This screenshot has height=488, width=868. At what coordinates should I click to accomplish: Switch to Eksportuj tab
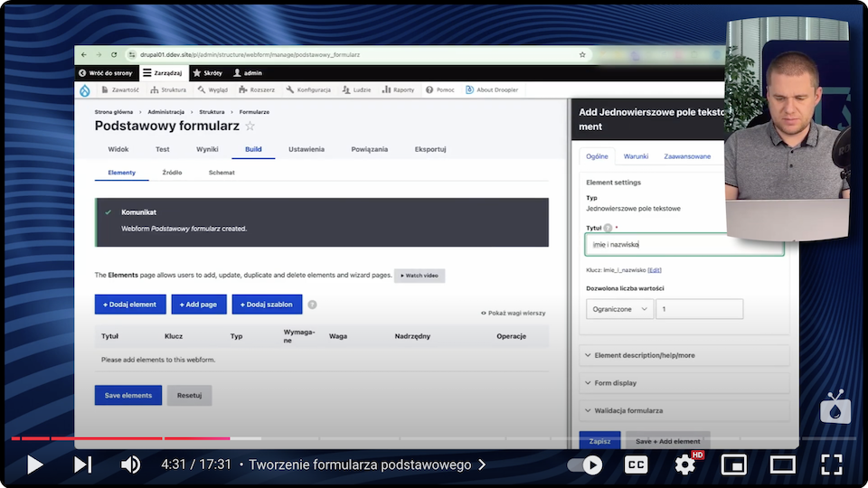click(x=430, y=149)
